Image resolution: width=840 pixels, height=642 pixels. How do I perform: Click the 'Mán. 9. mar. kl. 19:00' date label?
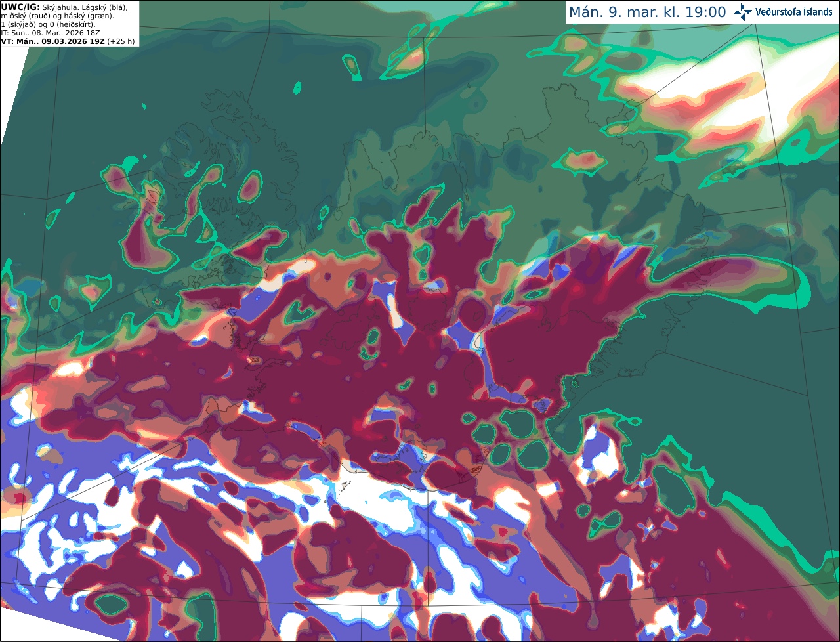(647, 12)
